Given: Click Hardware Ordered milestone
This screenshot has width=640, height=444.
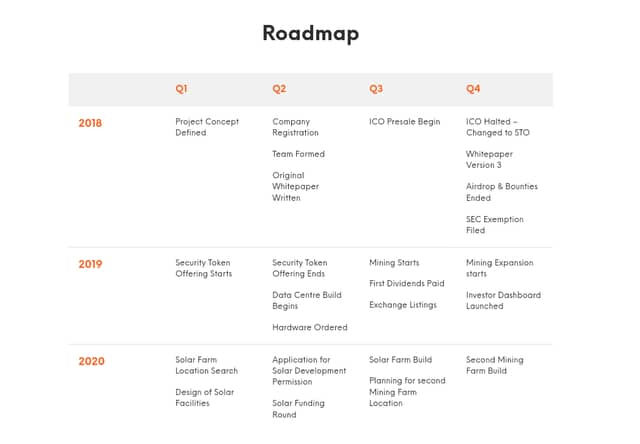Looking at the screenshot, I should point(310,327).
